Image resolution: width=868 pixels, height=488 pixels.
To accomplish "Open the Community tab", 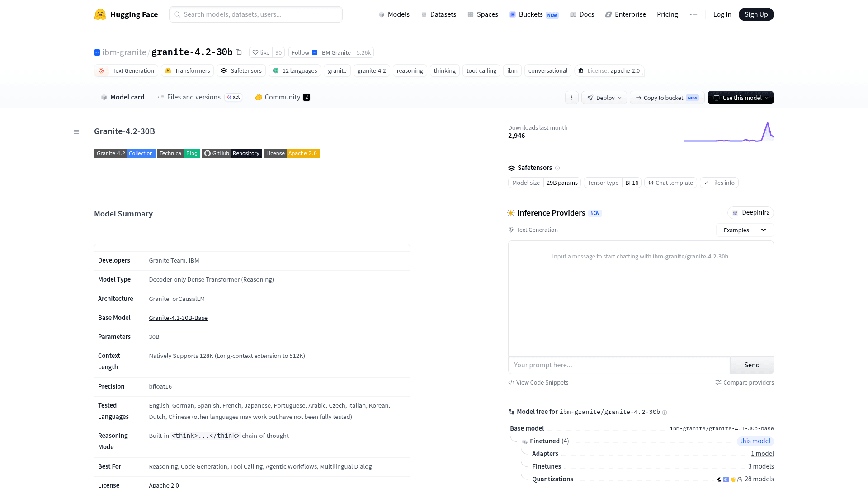I will (283, 97).
